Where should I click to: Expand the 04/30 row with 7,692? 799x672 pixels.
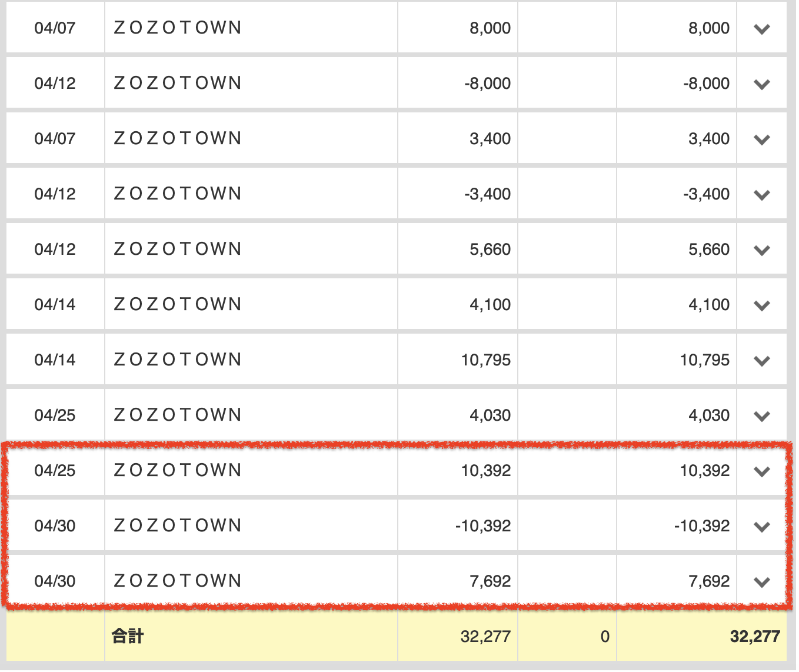762,582
